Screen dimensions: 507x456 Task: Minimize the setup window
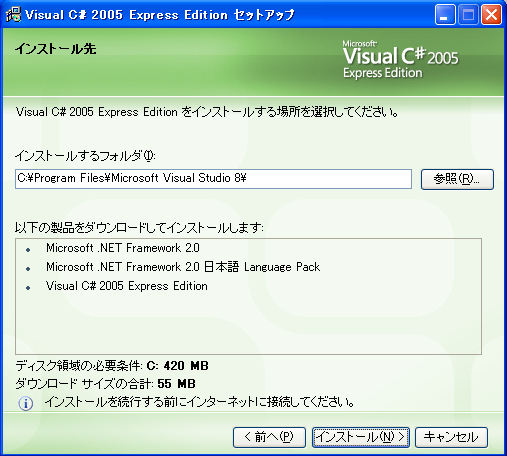coord(445,15)
